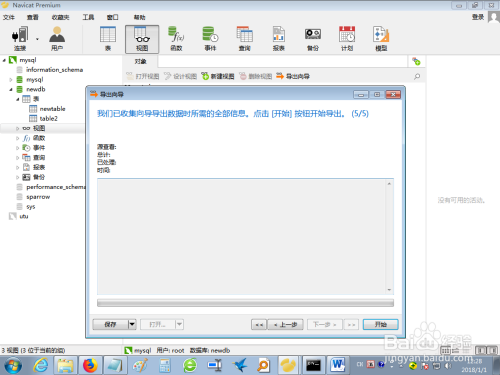Open Internet Explorer from the taskbar
Viewport: 500px width, 375px height.
[41, 365]
